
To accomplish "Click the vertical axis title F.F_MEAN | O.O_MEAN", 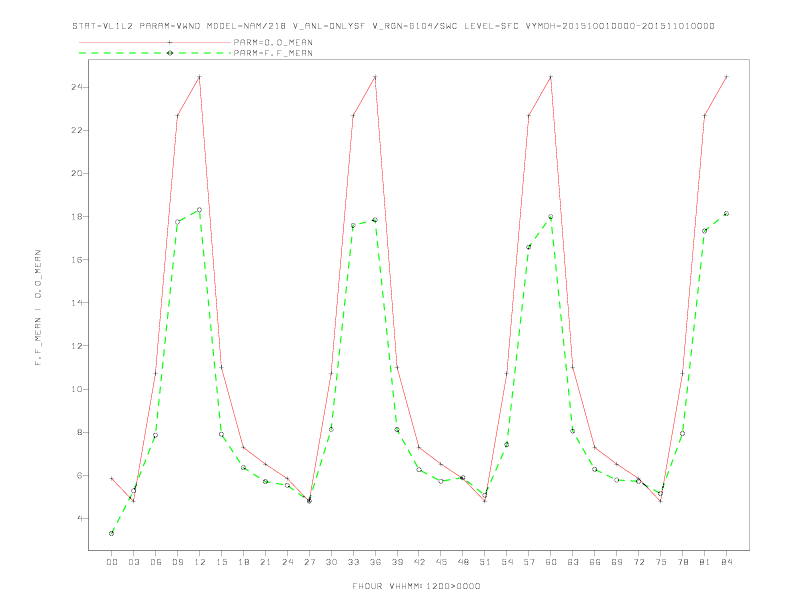I will 38,308.
